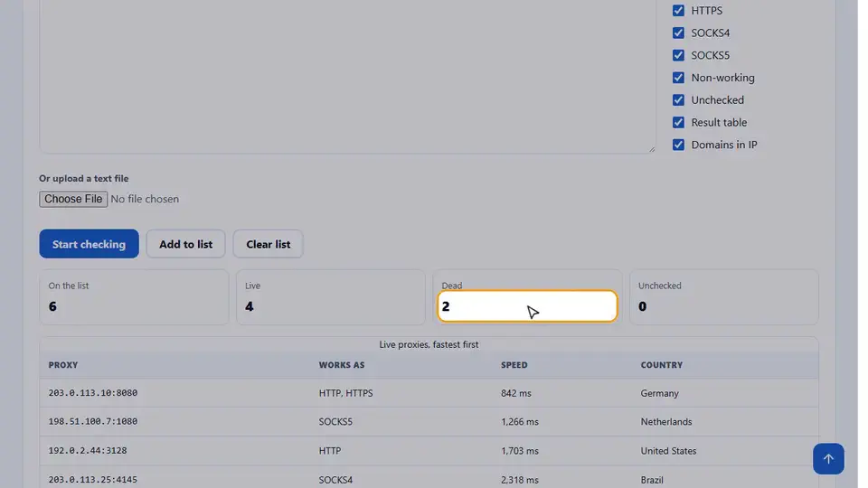Viewport: 868px width, 488px height.
Task: Click the 1,703 ms speed value
Action: 520,451
